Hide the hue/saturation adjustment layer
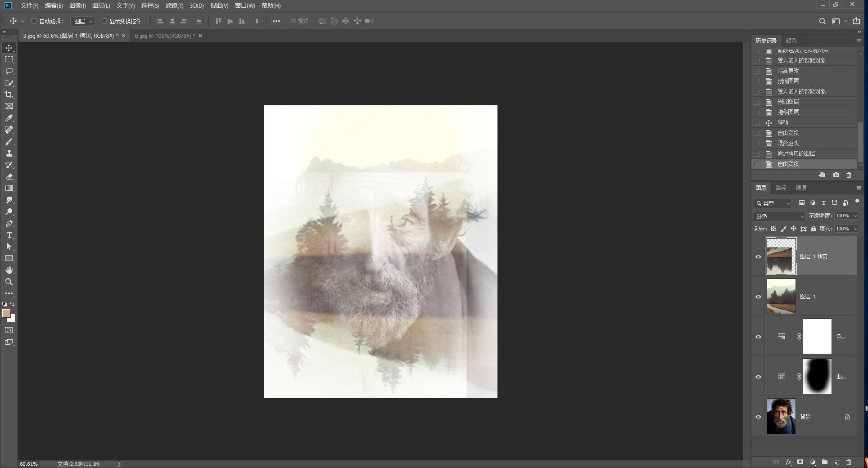Viewport: 868px width, 468px height. point(758,337)
